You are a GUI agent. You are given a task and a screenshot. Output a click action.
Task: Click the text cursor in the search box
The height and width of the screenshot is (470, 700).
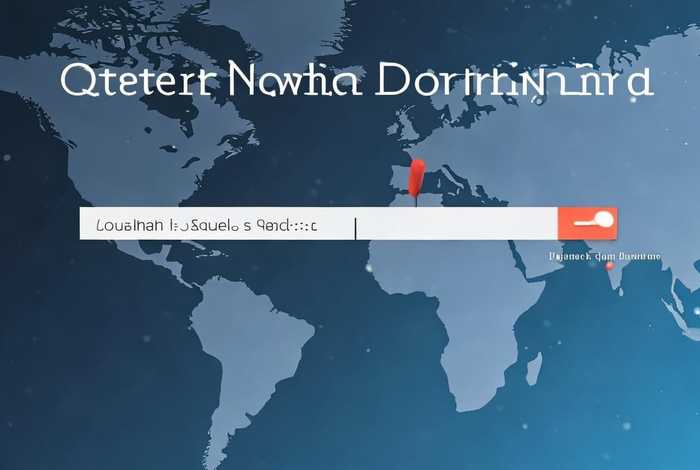pyautogui.click(x=355, y=227)
